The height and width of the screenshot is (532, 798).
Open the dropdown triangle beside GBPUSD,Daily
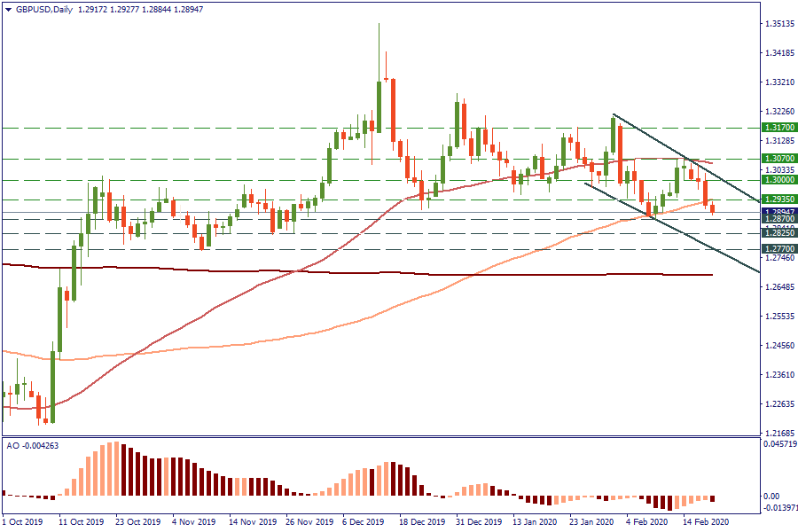coord(8,10)
